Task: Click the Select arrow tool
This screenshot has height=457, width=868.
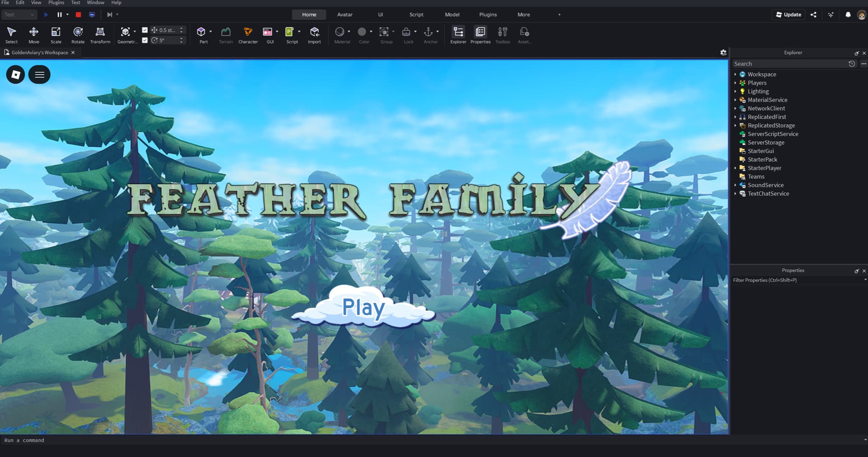Action: point(12,35)
